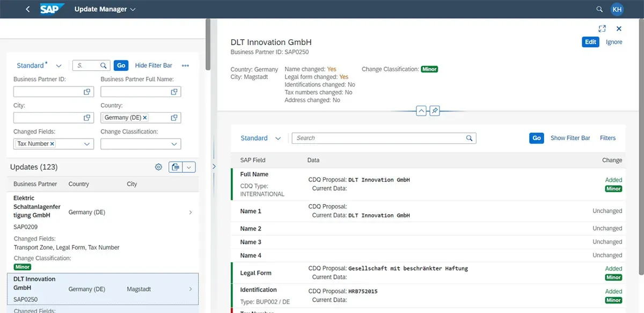Select the Name 2 field row
The image size is (644, 313).
pos(428,228)
